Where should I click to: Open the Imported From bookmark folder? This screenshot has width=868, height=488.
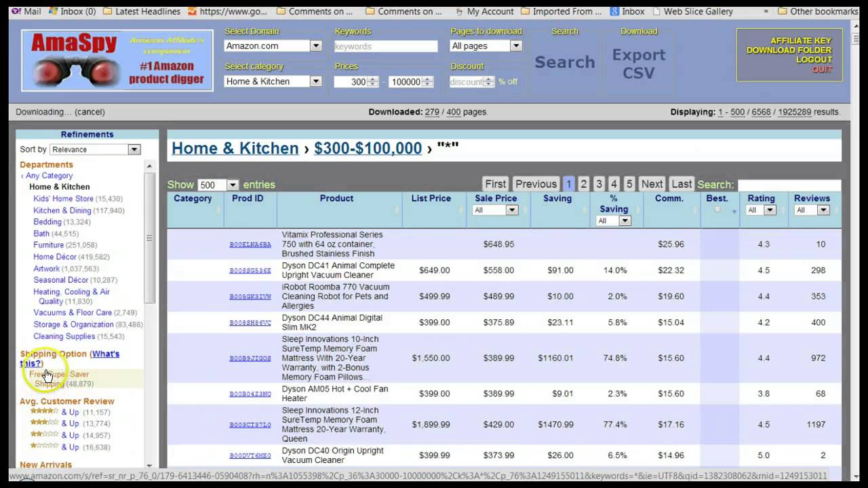pos(561,12)
